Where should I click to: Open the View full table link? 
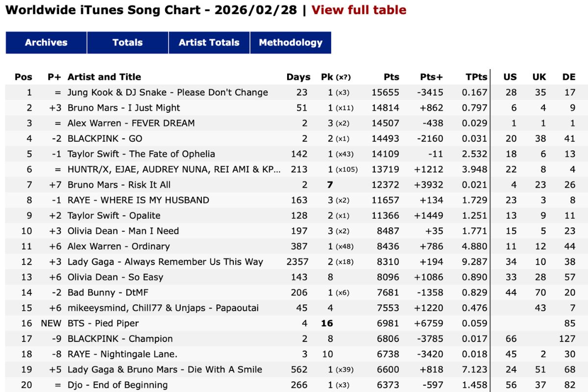[x=359, y=10]
